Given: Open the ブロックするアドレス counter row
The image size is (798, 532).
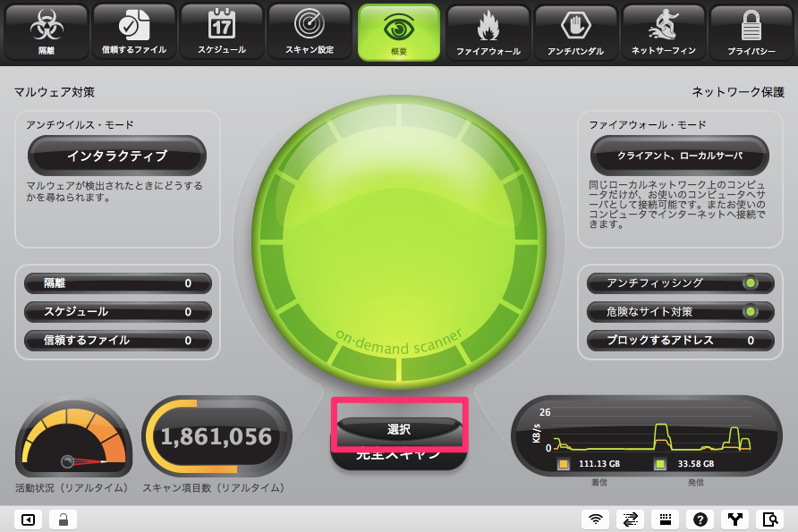Looking at the screenshot, I should [x=679, y=341].
